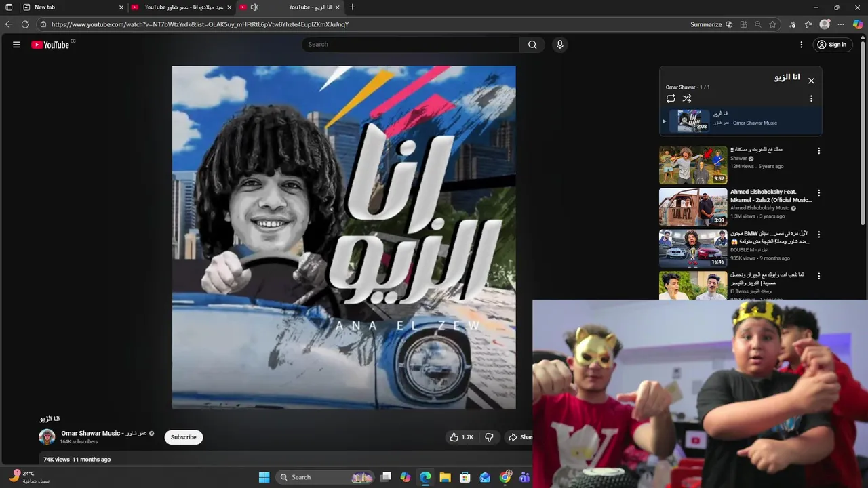Focus the YouTube search box
The height and width of the screenshot is (488, 868).
click(x=411, y=45)
